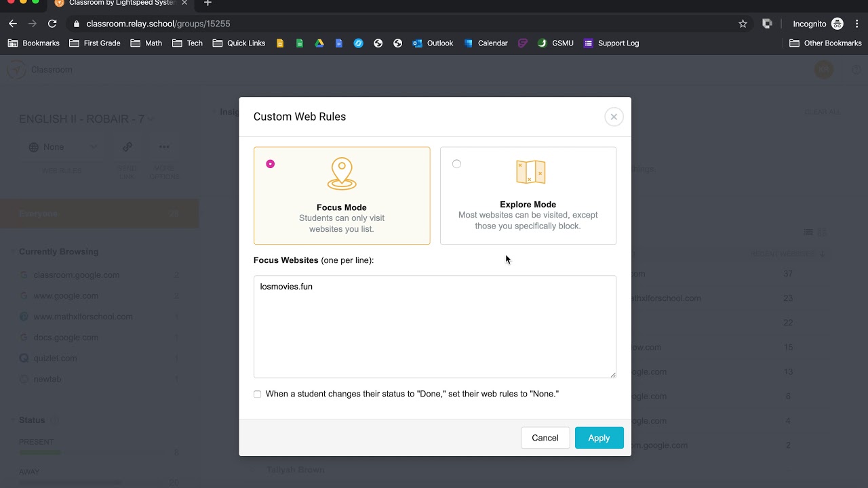Check the 'Done' status web rules checkbox

pos(258,394)
